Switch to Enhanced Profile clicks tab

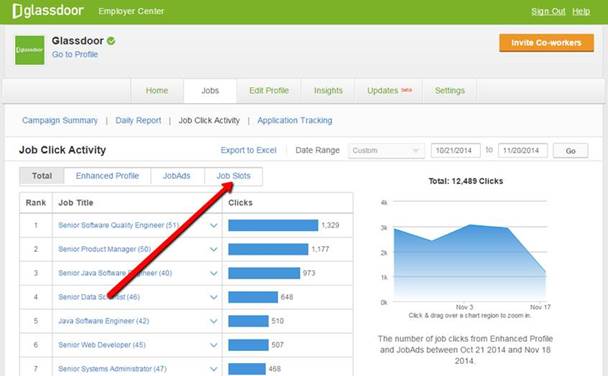107,176
